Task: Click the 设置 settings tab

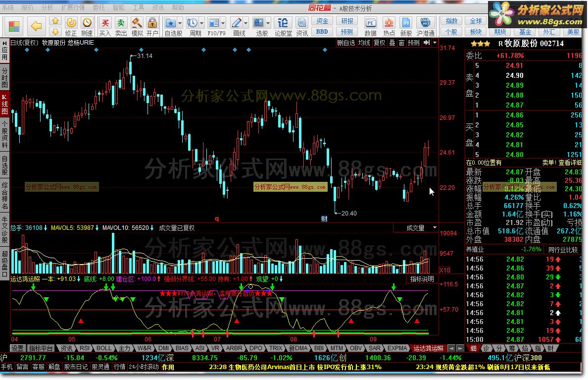Action: pyautogui.click(x=17, y=348)
